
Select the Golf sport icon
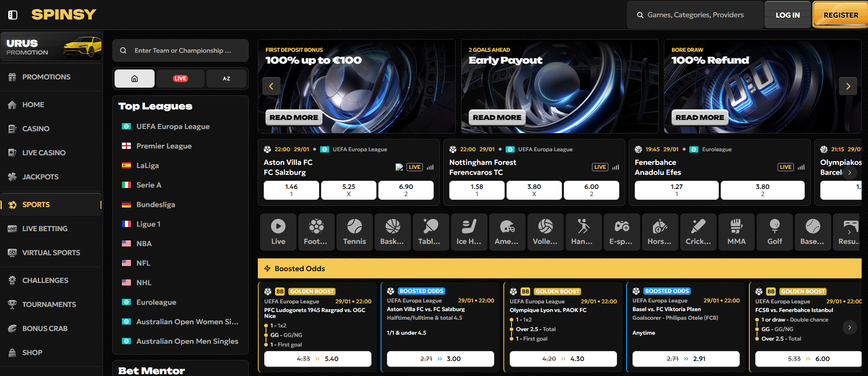coord(775,232)
